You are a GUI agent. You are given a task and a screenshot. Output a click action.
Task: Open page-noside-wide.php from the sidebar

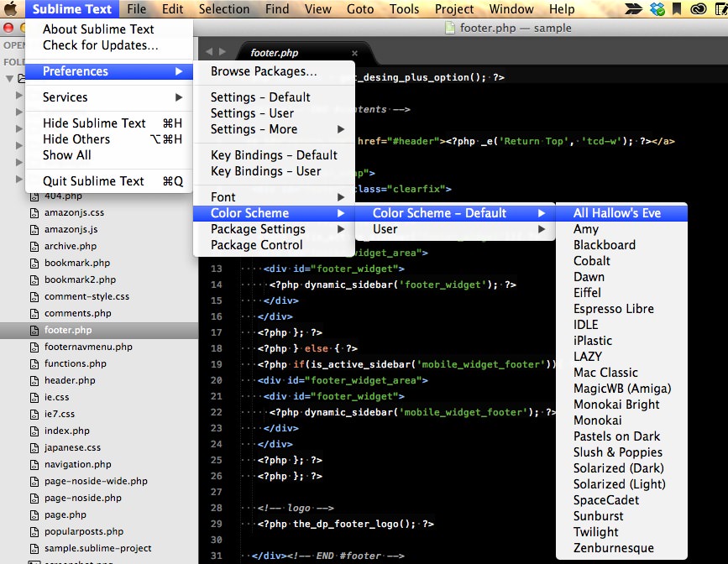pyautogui.click(x=96, y=481)
